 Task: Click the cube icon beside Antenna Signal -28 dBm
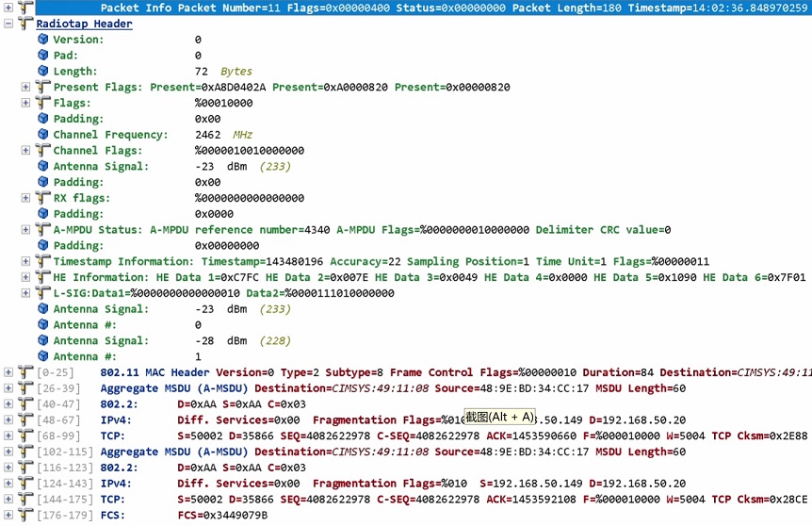point(42,341)
